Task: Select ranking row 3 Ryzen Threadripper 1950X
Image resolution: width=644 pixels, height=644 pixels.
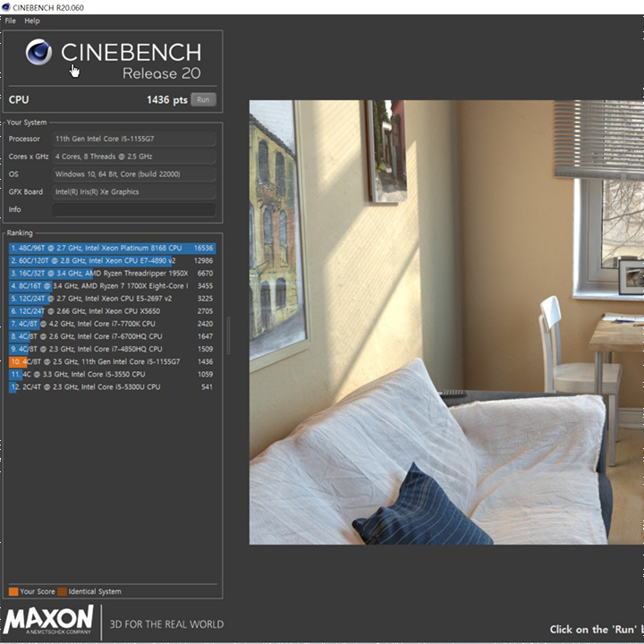Action: pos(112,274)
